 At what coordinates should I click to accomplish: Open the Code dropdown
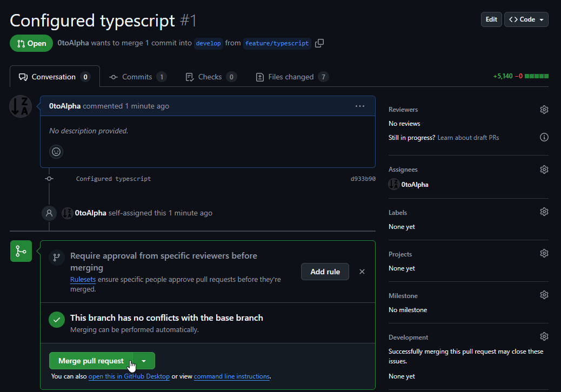pyautogui.click(x=526, y=19)
